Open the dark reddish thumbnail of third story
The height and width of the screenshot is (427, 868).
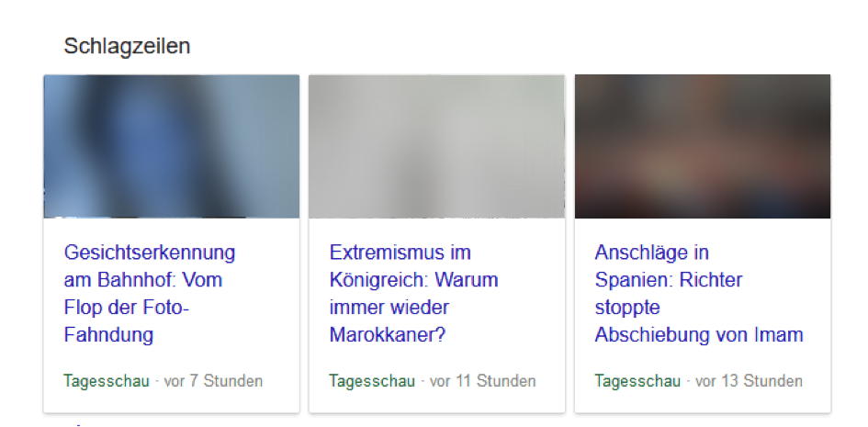703,146
